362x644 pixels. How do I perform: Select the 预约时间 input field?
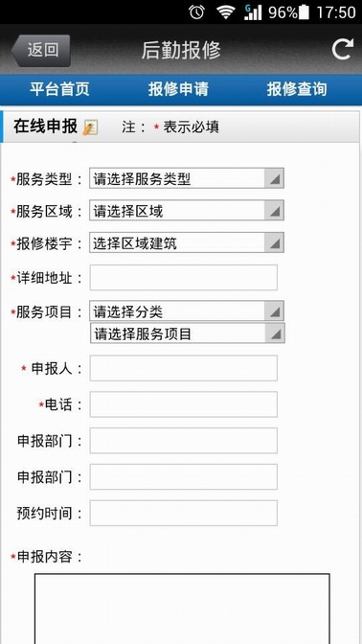point(184,513)
